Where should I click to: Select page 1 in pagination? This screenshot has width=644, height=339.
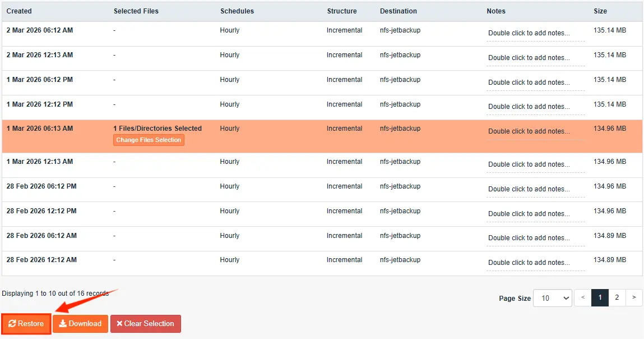[x=599, y=298]
